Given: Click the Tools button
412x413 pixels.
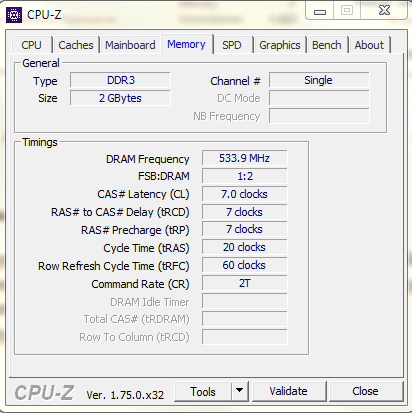Looking at the screenshot, I should click(203, 392).
